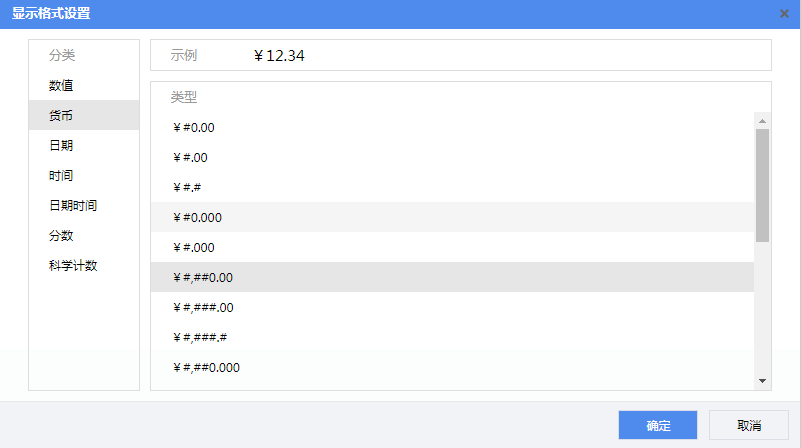Choose the 日期 category
The image size is (801, 448).
pyautogui.click(x=61, y=146)
